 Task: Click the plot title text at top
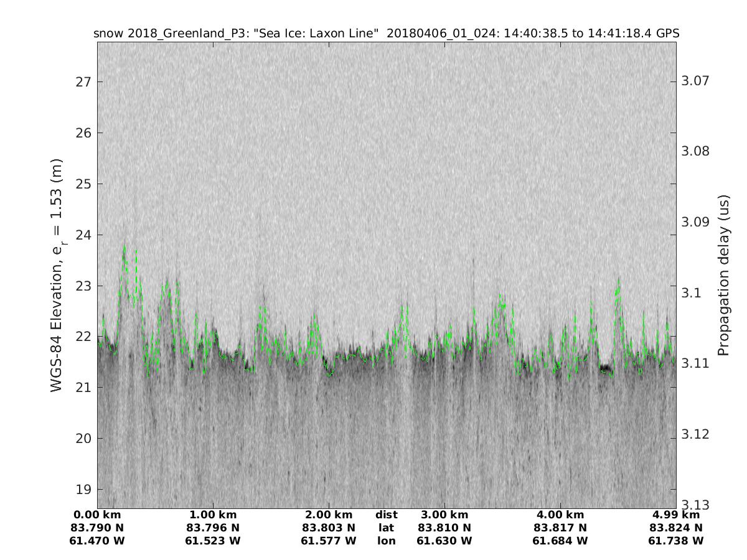386,33
